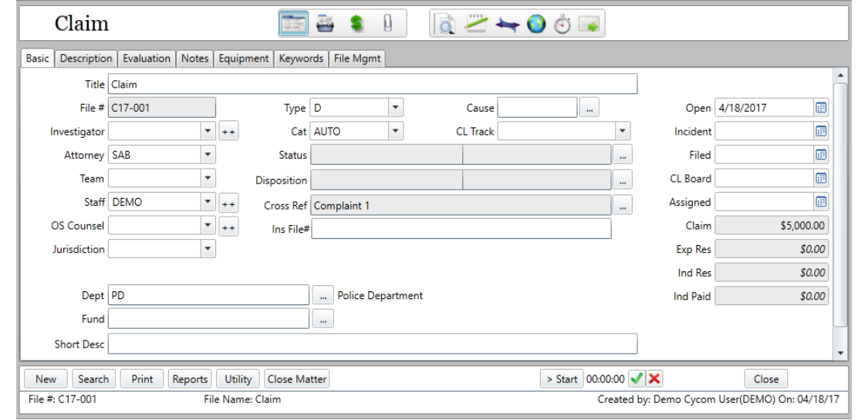Expand the Staff dropdown showing DEMO
The width and height of the screenshot is (868, 420).
point(208,202)
